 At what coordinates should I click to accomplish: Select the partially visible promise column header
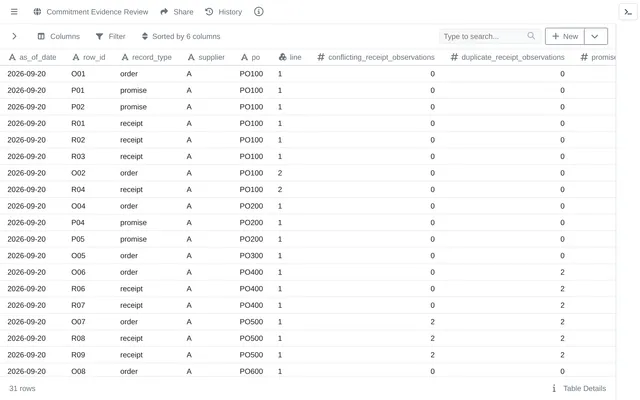598,57
